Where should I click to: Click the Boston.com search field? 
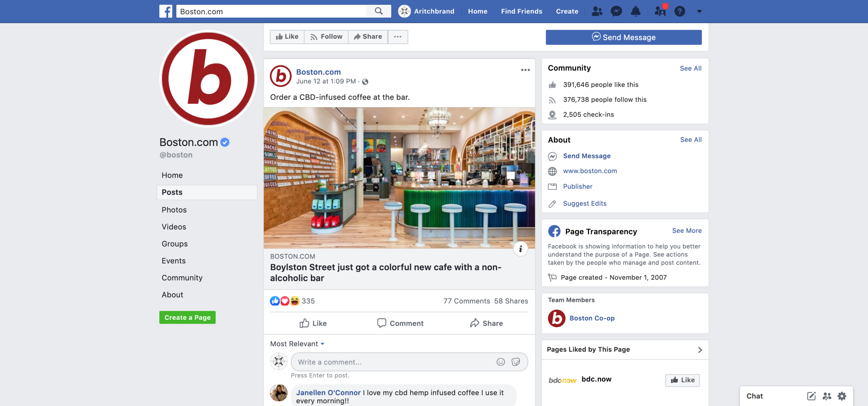[271, 11]
